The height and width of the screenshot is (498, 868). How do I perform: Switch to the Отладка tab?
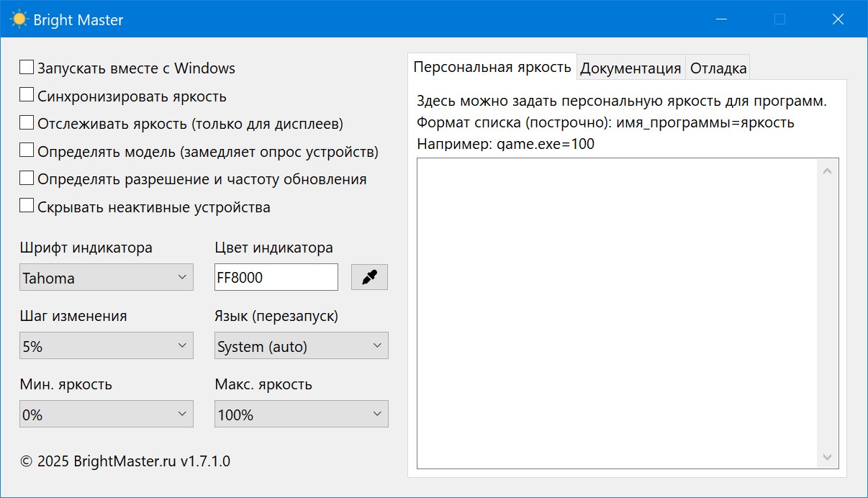pyautogui.click(x=718, y=68)
